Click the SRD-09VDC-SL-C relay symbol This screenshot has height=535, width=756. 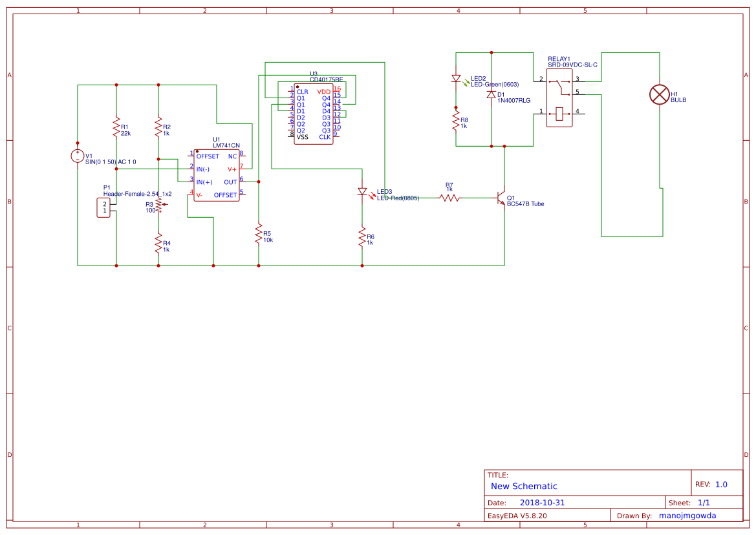[560, 97]
